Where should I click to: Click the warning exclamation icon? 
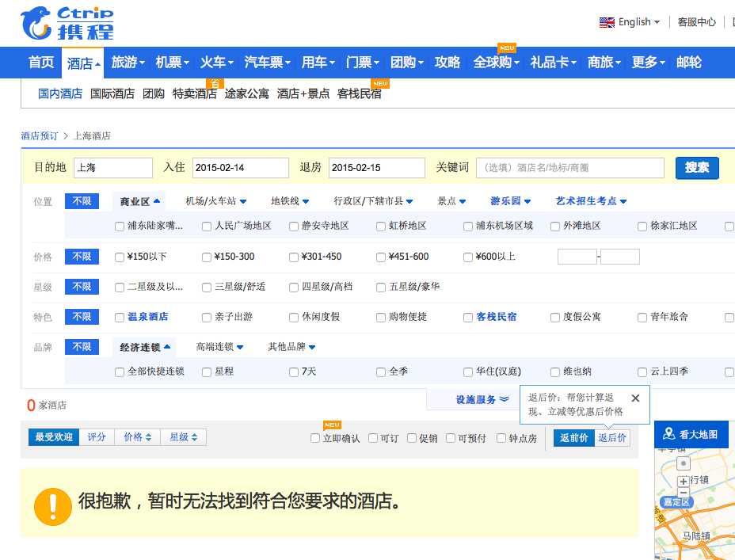point(52,505)
